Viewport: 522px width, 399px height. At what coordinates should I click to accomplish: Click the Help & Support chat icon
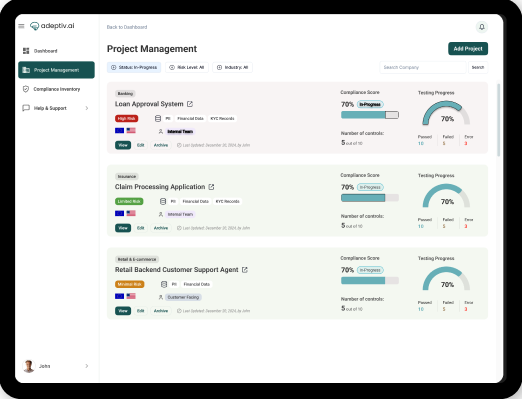pyautogui.click(x=26, y=108)
